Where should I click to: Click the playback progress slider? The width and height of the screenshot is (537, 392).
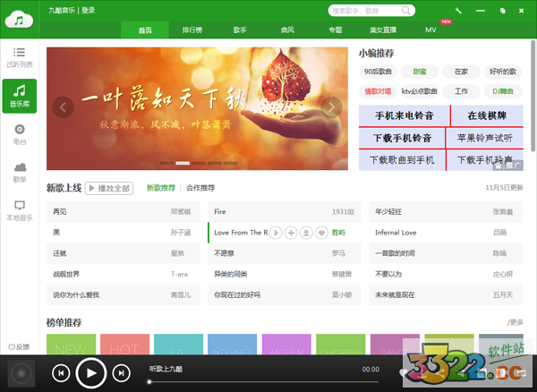point(264,381)
